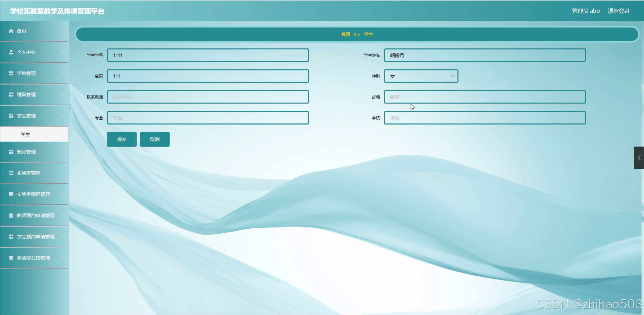Viewport: 644px width, 315px height.
Task: Expand the 教师管理 menu chevron
Action: coord(62,152)
